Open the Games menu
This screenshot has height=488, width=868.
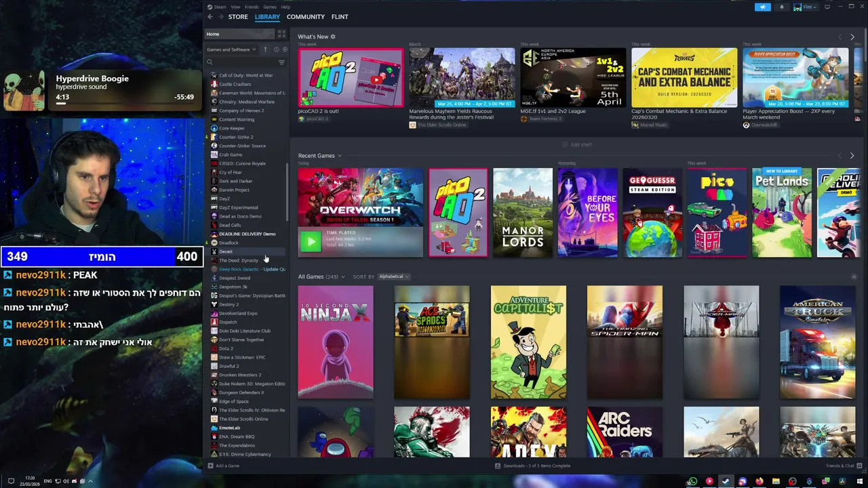[270, 7]
